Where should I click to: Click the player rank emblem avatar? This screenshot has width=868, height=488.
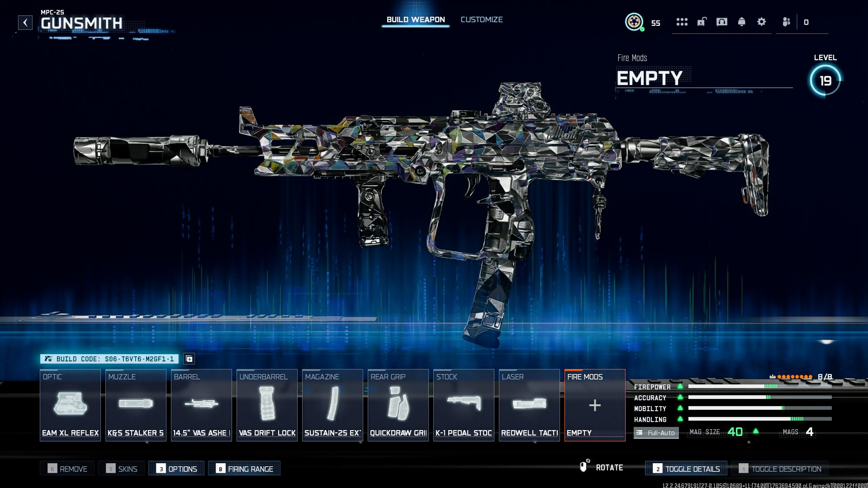point(634,22)
